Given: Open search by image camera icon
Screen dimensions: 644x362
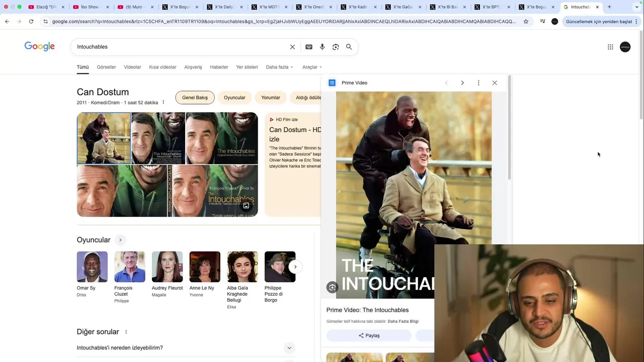Looking at the screenshot, I should click(336, 47).
